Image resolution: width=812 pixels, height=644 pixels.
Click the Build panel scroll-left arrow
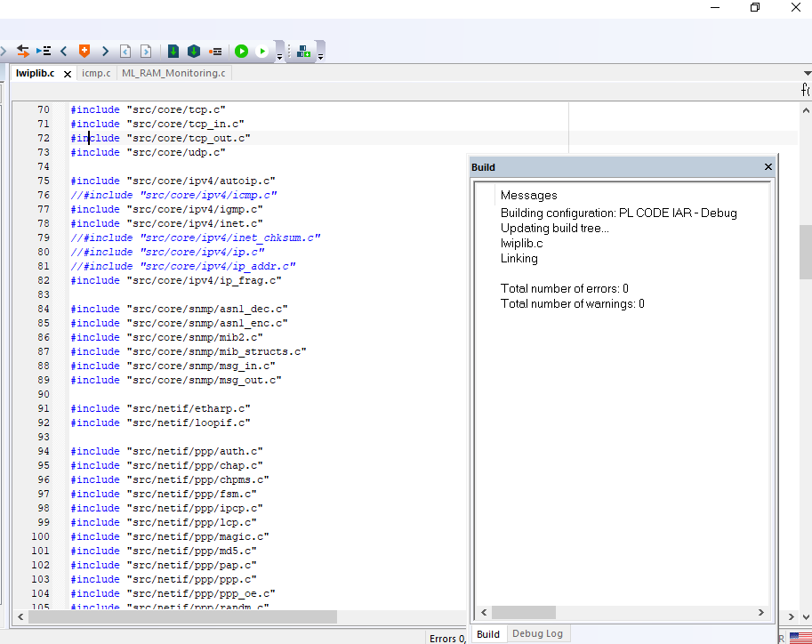(484, 612)
